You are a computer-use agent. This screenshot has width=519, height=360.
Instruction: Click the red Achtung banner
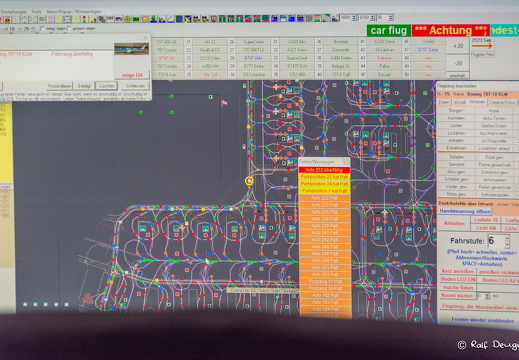pos(451,30)
